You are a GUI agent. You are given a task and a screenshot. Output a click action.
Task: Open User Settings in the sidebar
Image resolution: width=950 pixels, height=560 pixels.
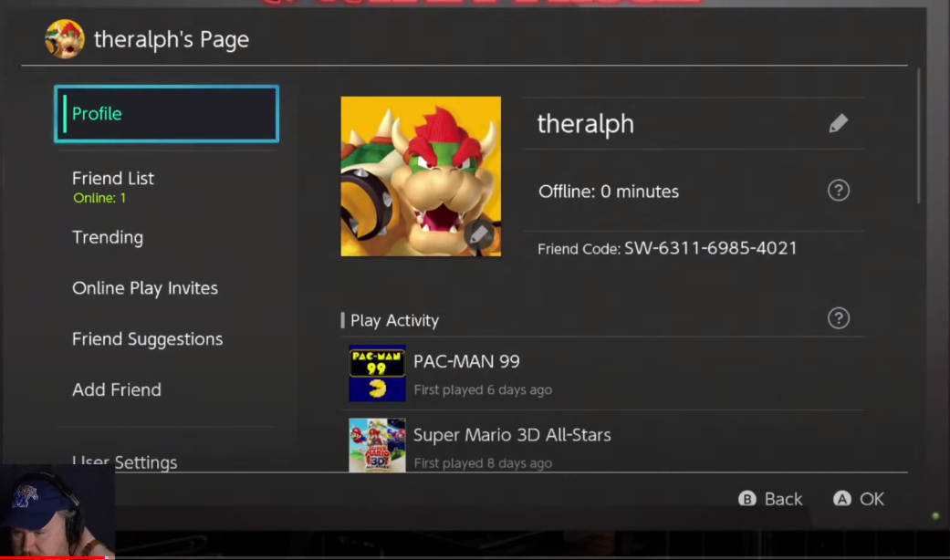click(124, 462)
